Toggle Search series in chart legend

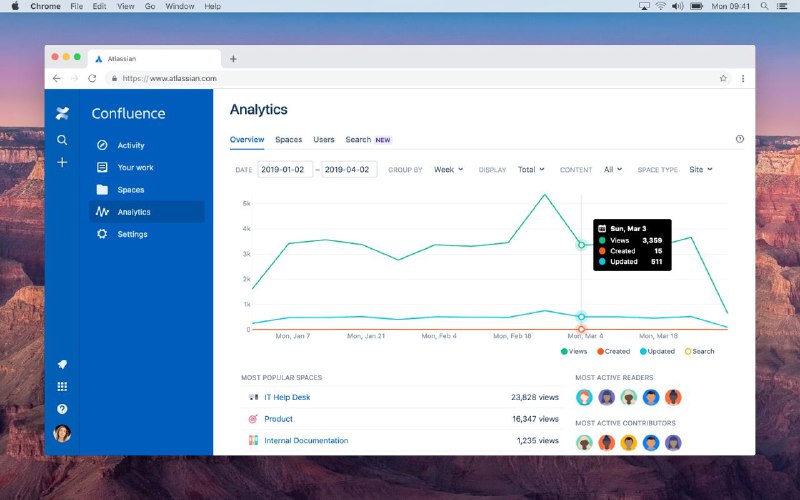[699, 352]
